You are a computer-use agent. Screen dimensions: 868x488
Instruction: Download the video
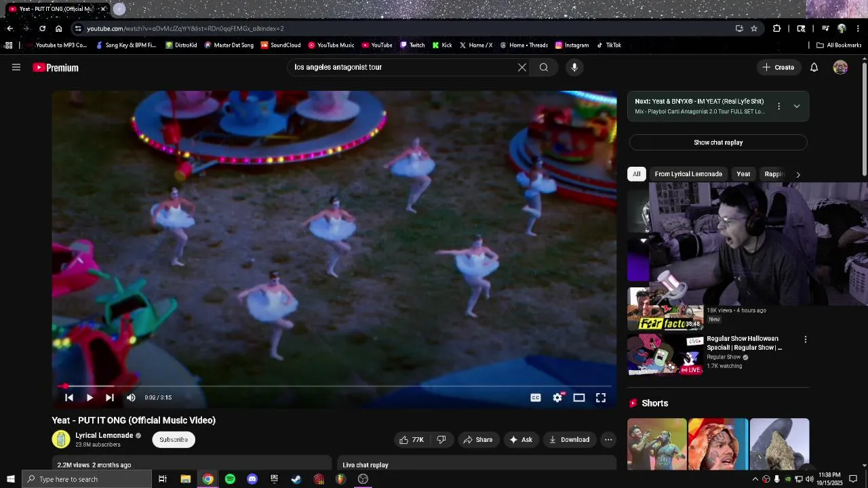pos(570,440)
